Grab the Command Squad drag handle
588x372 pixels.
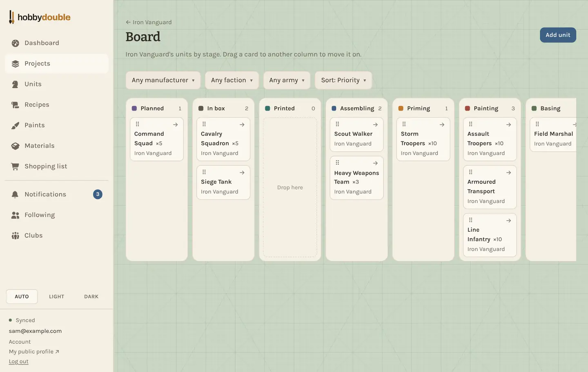(138, 124)
